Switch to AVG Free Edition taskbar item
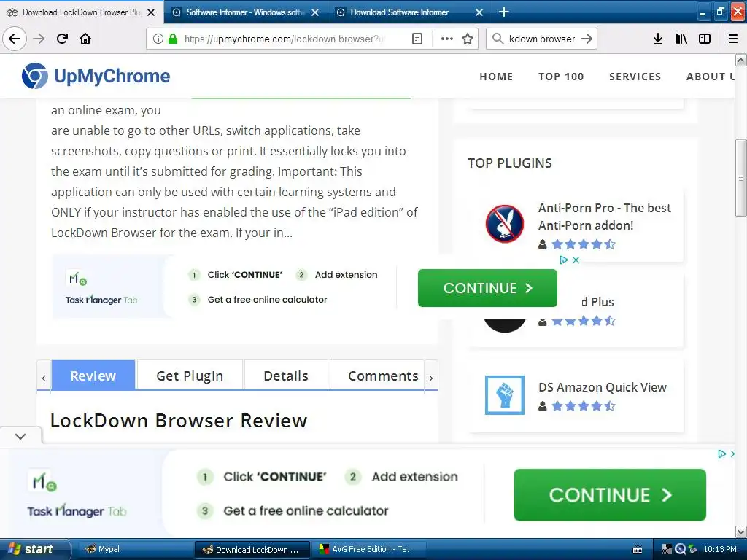Image resolution: width=747 pixels, height=560 pixels. (368, 549)
